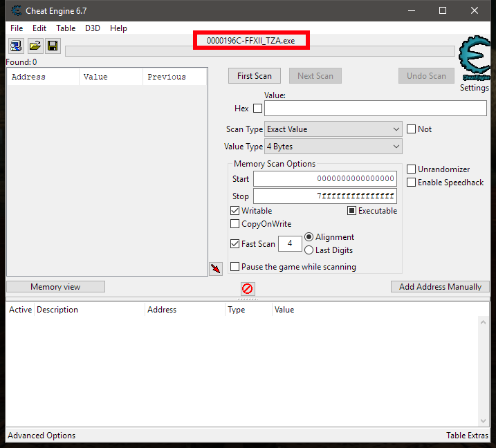Screen dimensions: 496x448
Task: Click Cheat Engine title bar app icon
Action: click(x=15, y=11)
